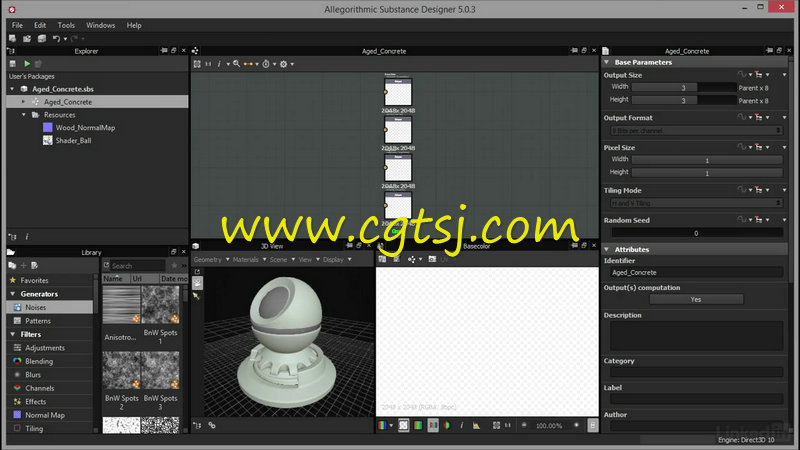Click the fit-to-window icon in 2D view bottom bar
The image size is (800, 450).
point(496,425)
